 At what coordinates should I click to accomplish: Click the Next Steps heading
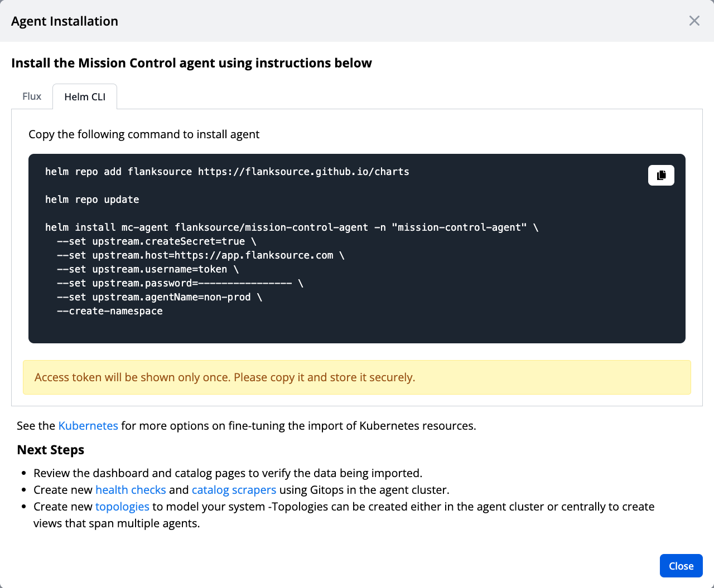pyautogui.click(x=51, y=450)
